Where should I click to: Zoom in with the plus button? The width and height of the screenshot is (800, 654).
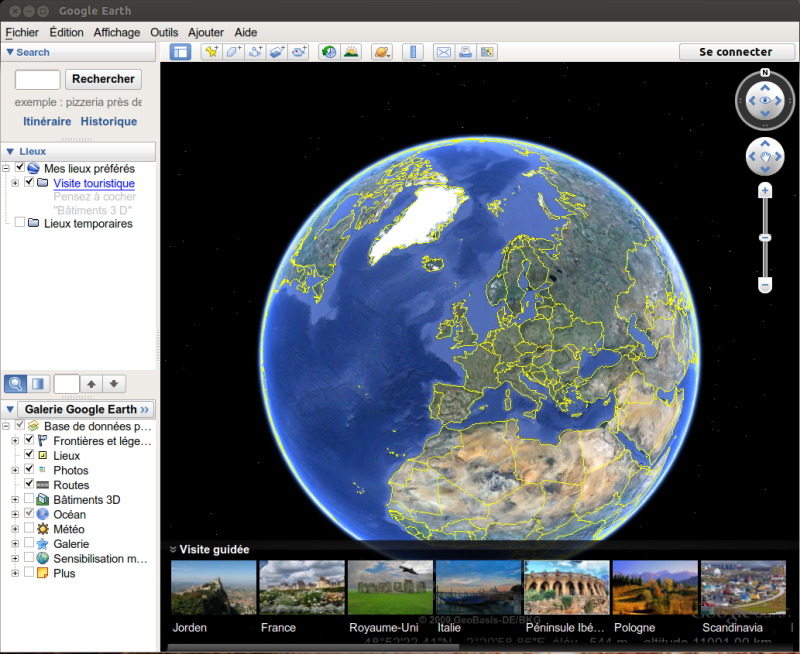[765, 191]
